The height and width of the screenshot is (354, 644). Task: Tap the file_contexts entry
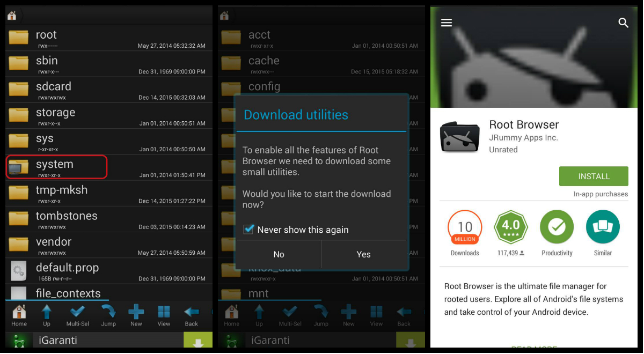(109, 293)
